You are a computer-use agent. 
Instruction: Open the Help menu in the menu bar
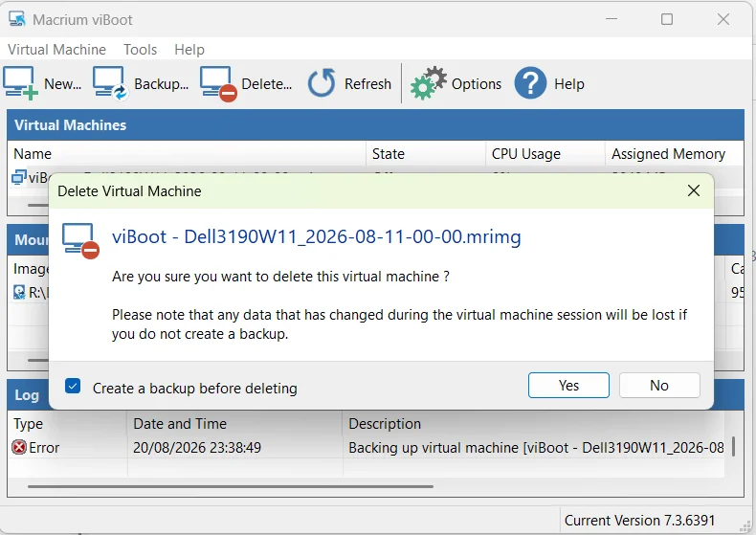[189, 49]
